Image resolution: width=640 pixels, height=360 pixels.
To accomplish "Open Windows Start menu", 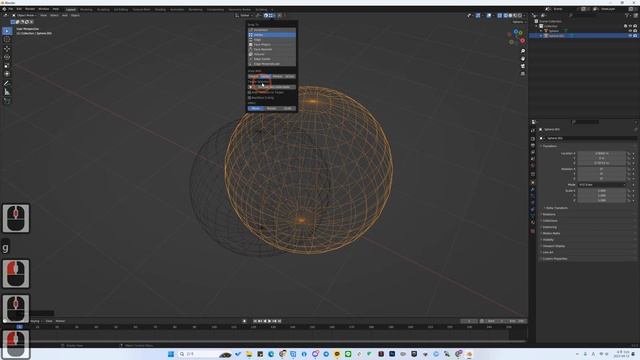I will (x=171, y=354).
